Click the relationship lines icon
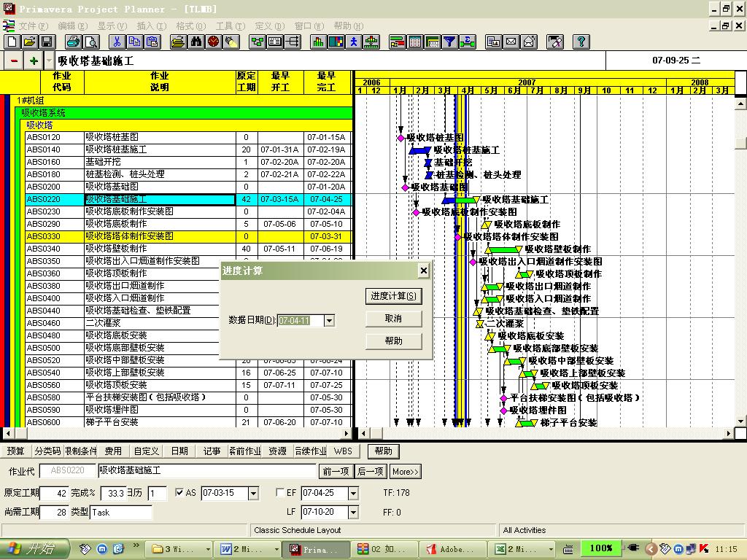747x560 pixels. tap(293, 42)
